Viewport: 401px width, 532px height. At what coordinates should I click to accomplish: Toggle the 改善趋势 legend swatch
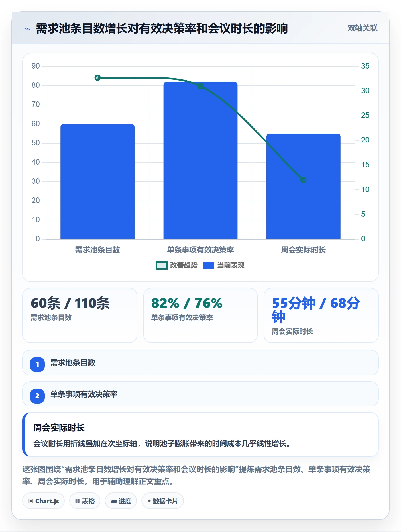point(161,265)
